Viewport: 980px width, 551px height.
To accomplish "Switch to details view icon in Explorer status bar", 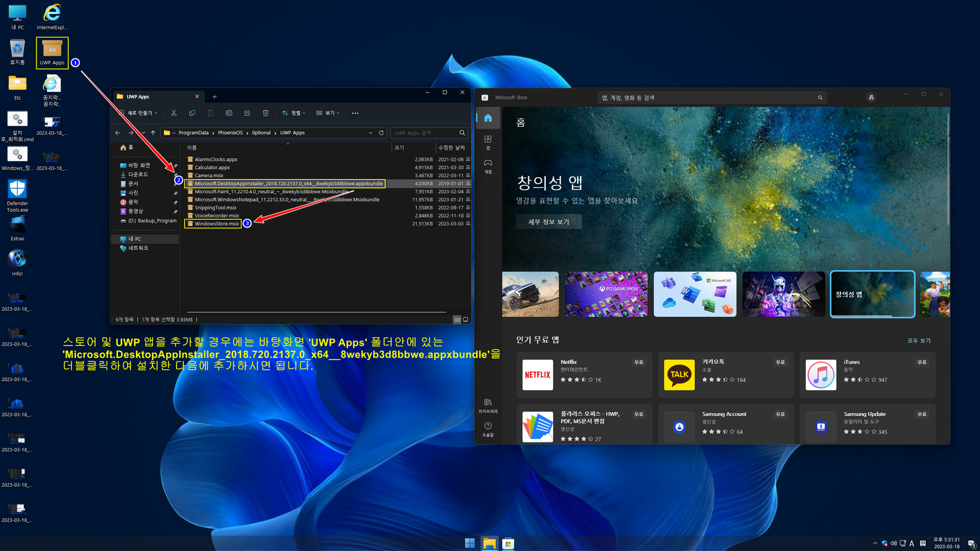I will click(x=457, y=320).
